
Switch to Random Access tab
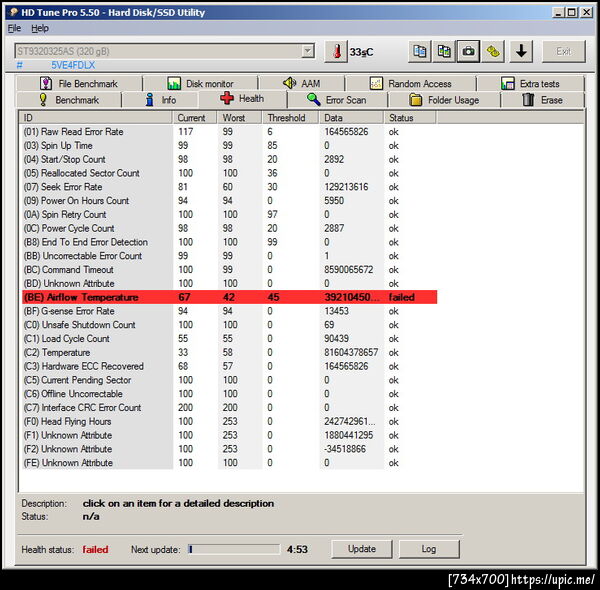(411, 83)
